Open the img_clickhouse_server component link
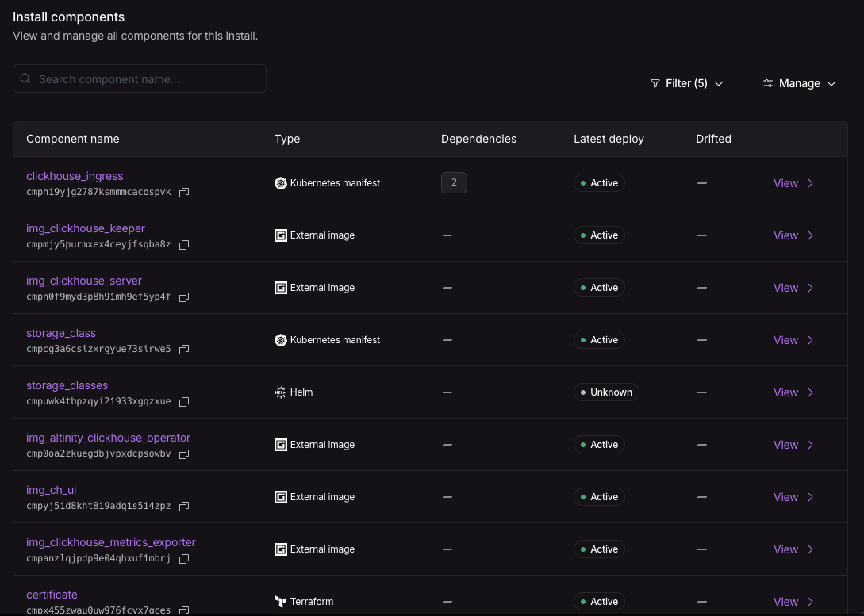This screenshot has height=616, width=864. 83,281
